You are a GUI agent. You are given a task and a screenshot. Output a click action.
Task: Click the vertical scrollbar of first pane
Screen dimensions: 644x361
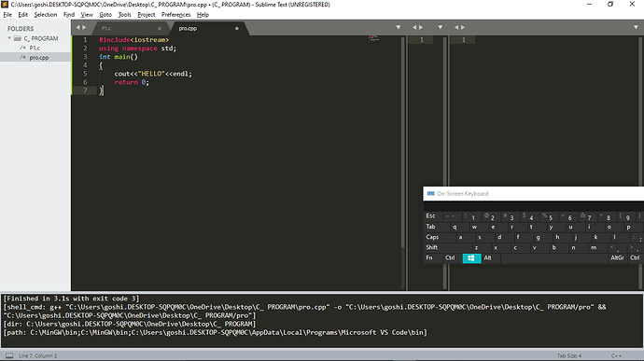coord(403,142)
